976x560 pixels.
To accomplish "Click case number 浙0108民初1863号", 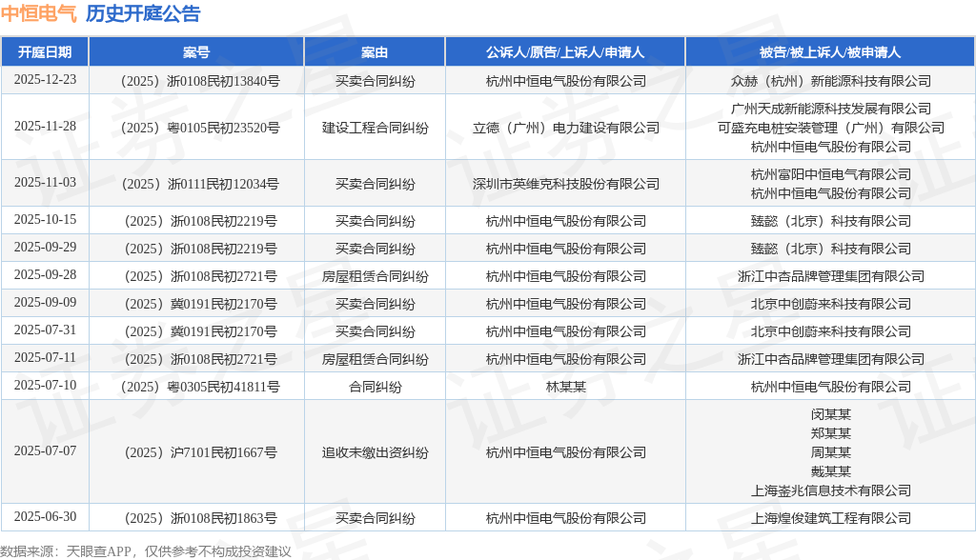I will tap(200, 518).
